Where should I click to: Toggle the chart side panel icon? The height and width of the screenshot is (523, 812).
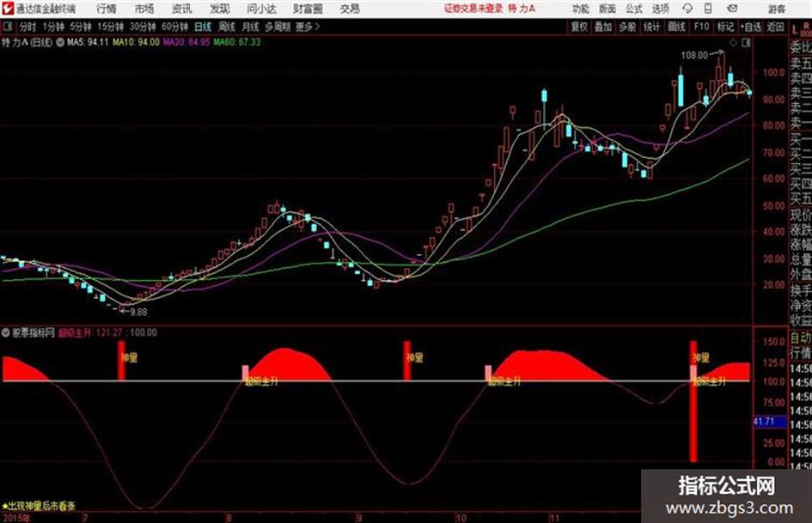tap(746, 44)
